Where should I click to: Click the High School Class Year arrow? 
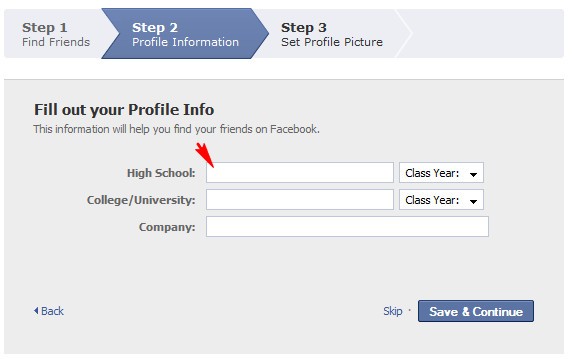tap(473, 174)
